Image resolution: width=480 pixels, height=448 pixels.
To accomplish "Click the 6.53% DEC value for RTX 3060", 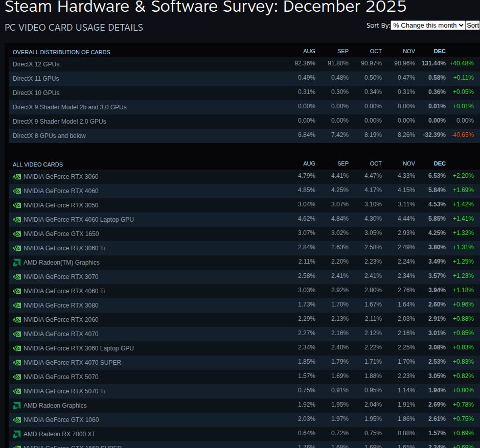I will 437,176.
